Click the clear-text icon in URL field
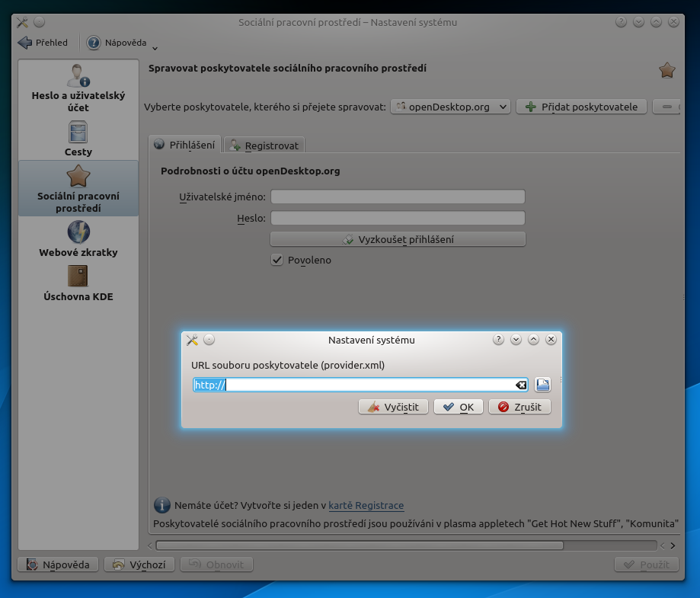The image size is (700, 598). point(521,385)
